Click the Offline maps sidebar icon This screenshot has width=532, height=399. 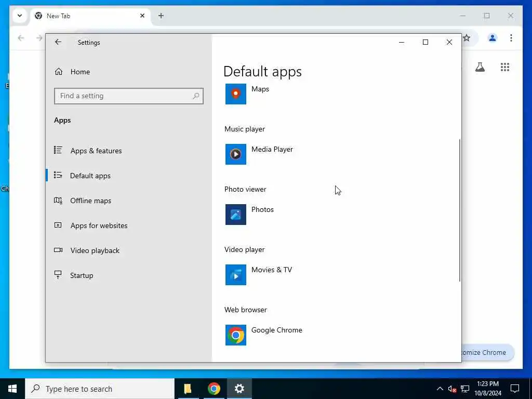[x=58, y=200]
